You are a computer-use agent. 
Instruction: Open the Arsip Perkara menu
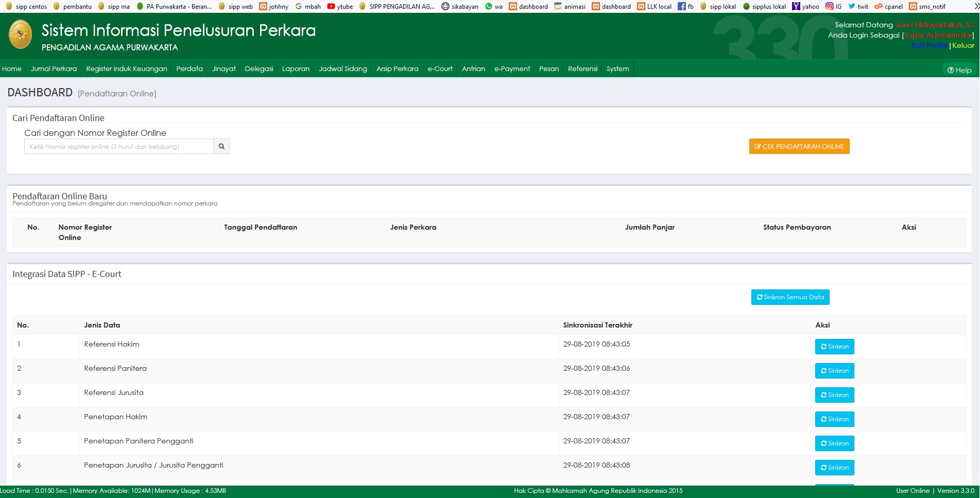(x=398, y=68)
